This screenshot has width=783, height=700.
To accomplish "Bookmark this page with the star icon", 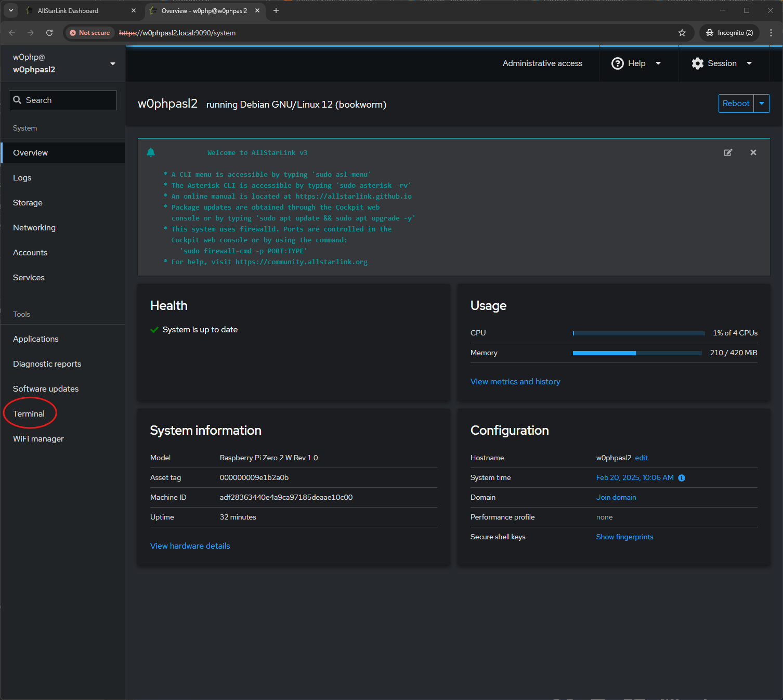I will pos(682,33).
